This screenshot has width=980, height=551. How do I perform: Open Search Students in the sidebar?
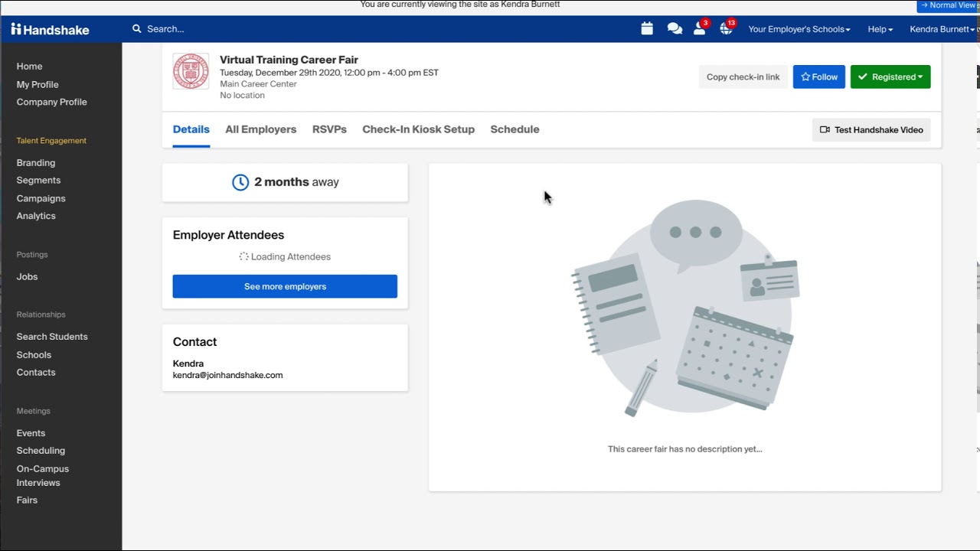click(52, 337)
